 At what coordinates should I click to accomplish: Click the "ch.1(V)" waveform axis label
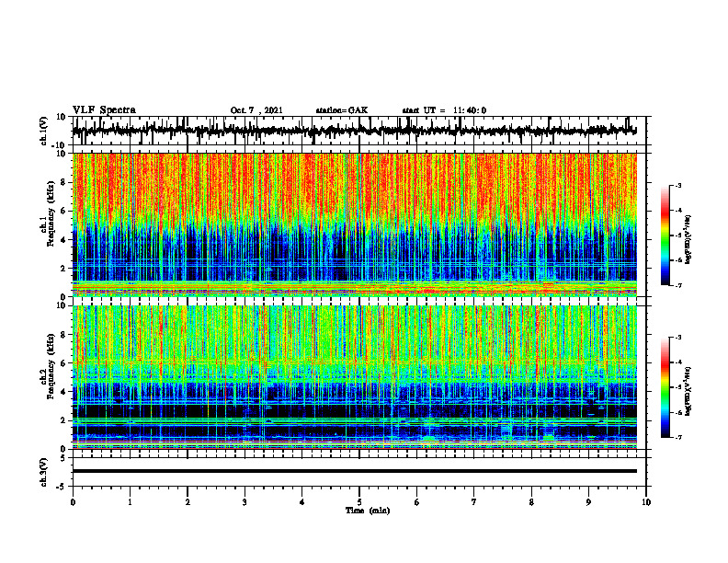(x=44, y=131)
